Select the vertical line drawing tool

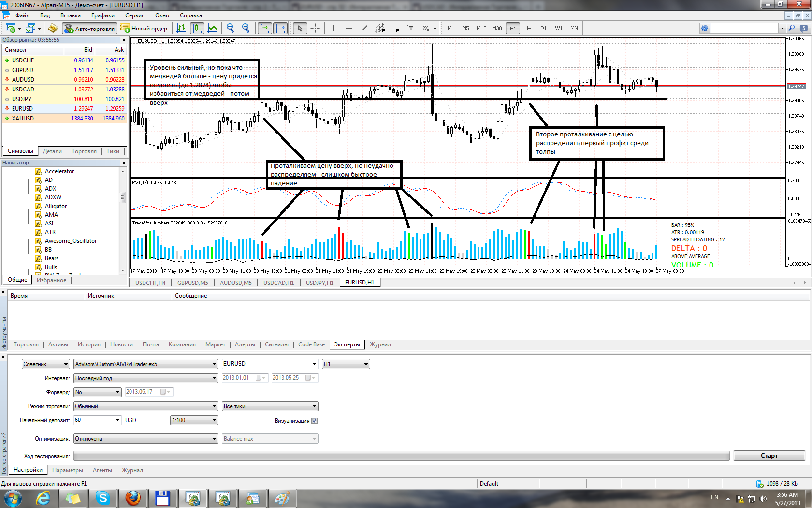333,28
